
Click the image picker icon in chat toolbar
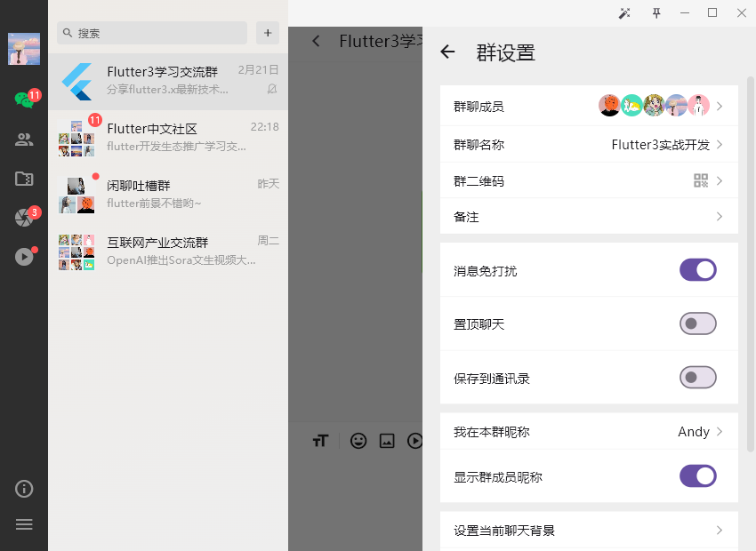(x=387, y=441)
